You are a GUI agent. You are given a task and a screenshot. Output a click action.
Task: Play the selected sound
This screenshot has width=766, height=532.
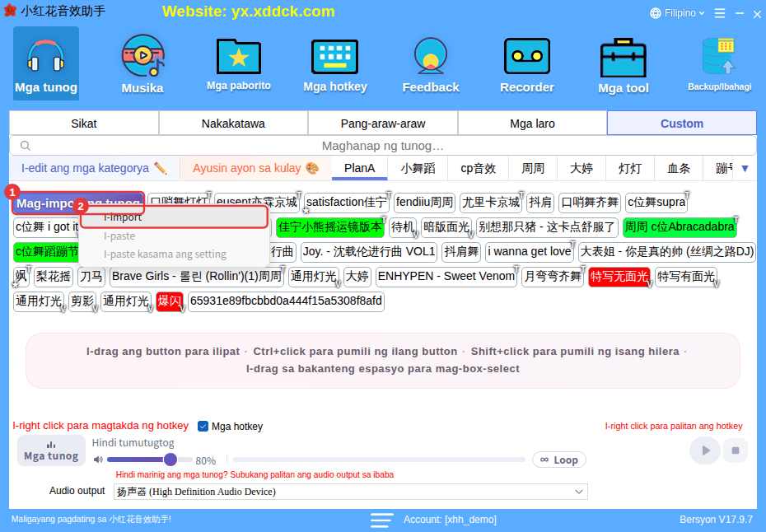(704, 450)
